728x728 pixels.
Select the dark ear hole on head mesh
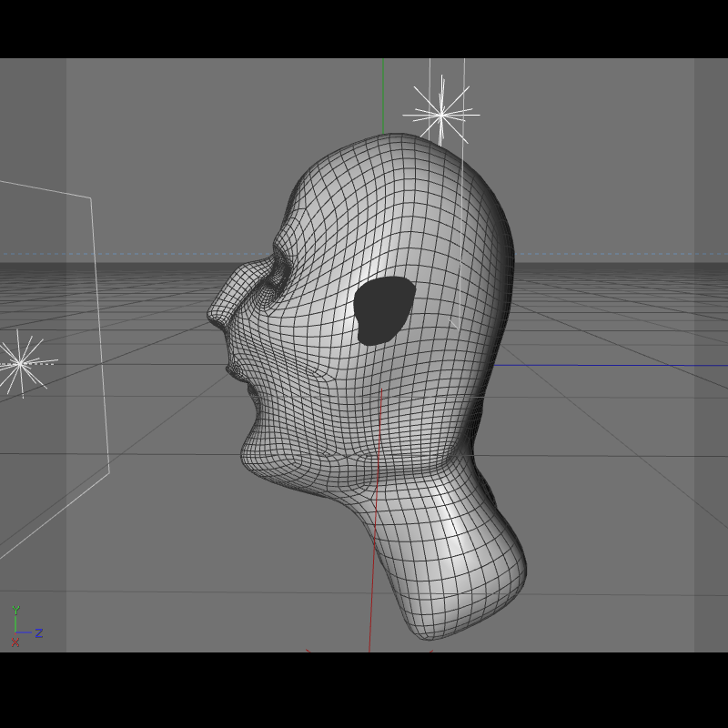pyautogui.click(x=384, y=310)
